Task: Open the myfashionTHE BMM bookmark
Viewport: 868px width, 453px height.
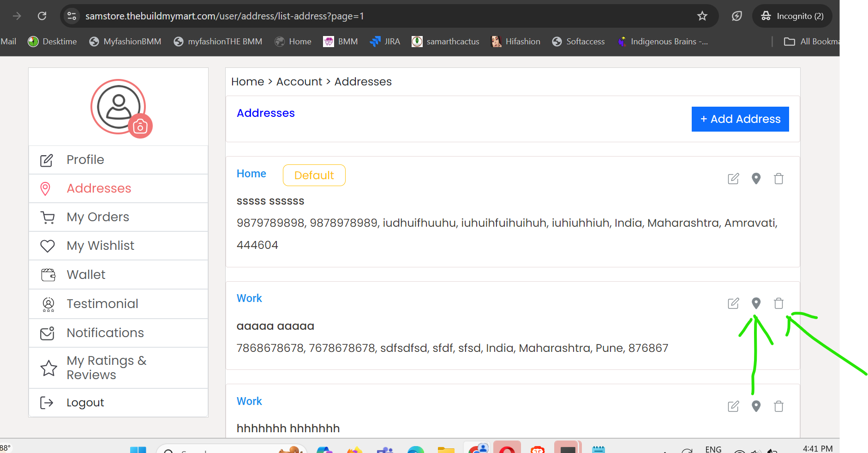Action: [x=218, y=42]
